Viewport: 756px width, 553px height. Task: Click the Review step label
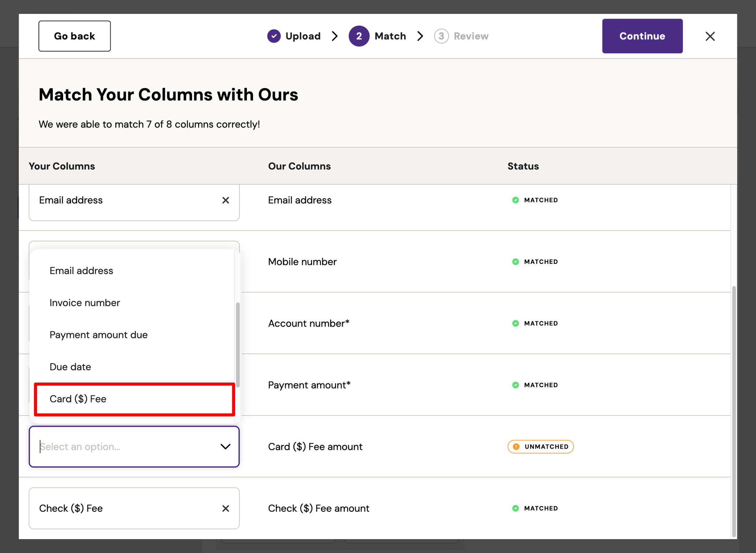pyautogui.click(x=471, y=36)
